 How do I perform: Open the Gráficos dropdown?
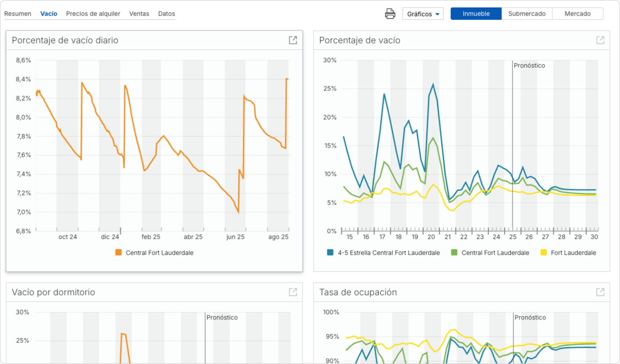coord(422,14)
